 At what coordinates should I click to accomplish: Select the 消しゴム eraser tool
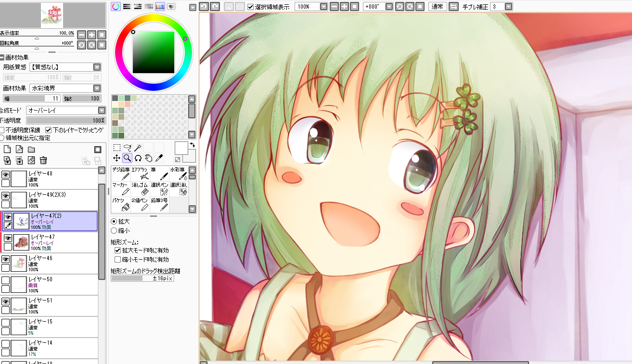tap(140, 189)
